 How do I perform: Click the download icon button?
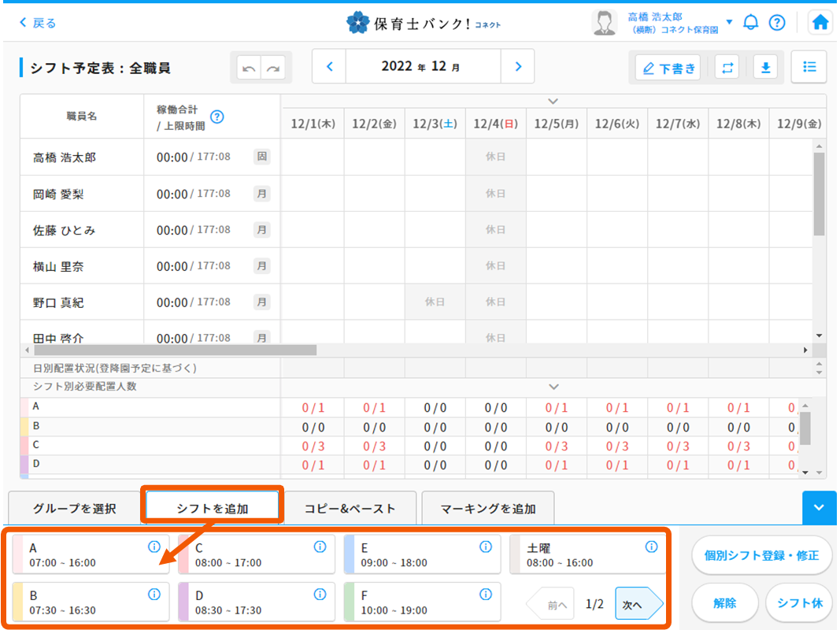(764, 68)
